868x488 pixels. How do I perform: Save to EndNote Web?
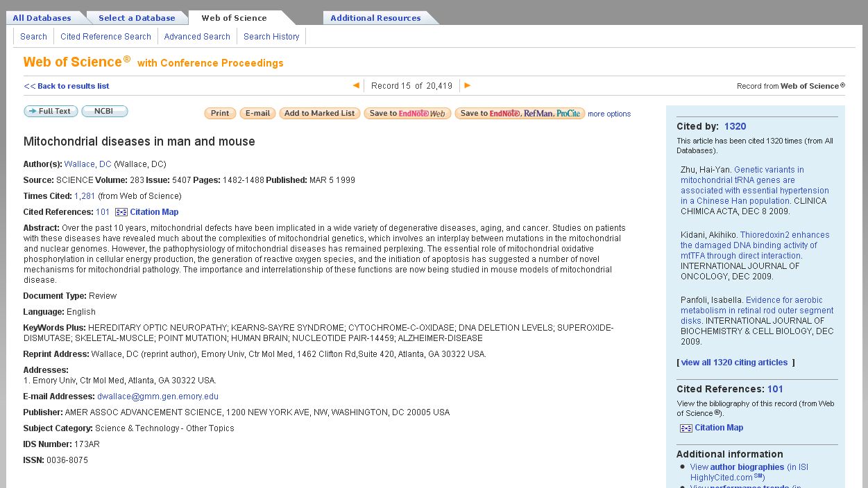pos(407,114)
